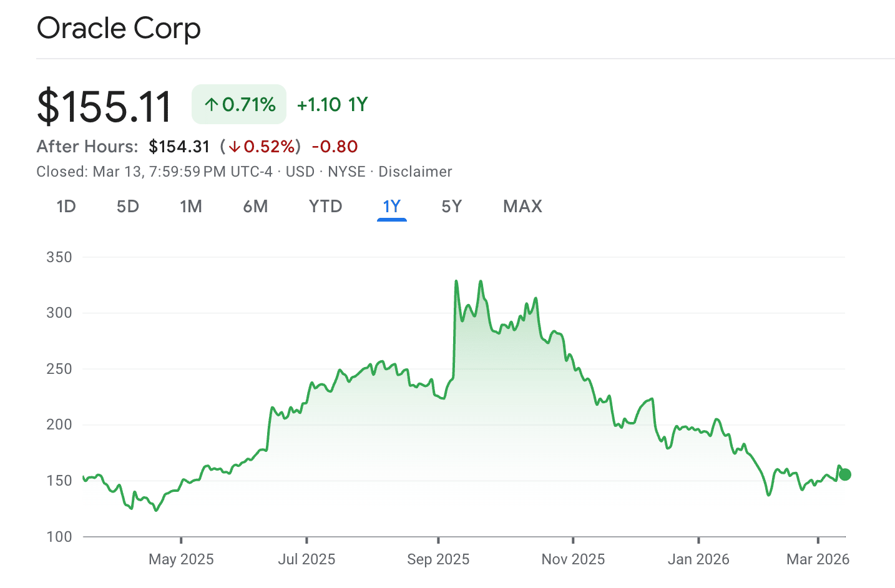Viewport: 895px width, 588px height.
Task: Click the $155.11 current price
Action: click(104, 106)
